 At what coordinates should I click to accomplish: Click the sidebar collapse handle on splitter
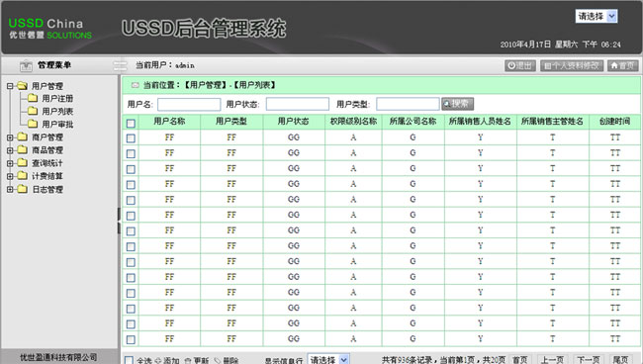click(120, 221)
